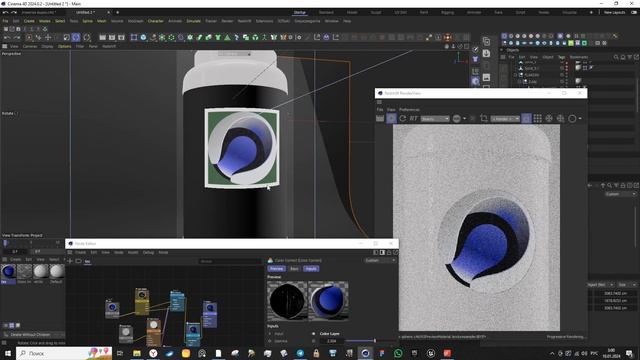This screenshot has height=360, width=640.
Task: Open the Options menu in viewport menu
Action: pyautogui.click(x=64, y=47)
